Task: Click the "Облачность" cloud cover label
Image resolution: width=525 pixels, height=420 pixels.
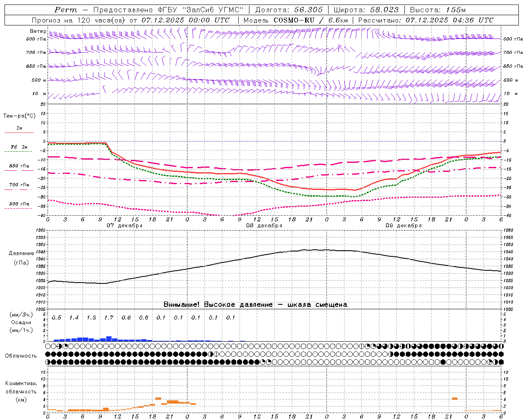Action: tap(21, 356)
